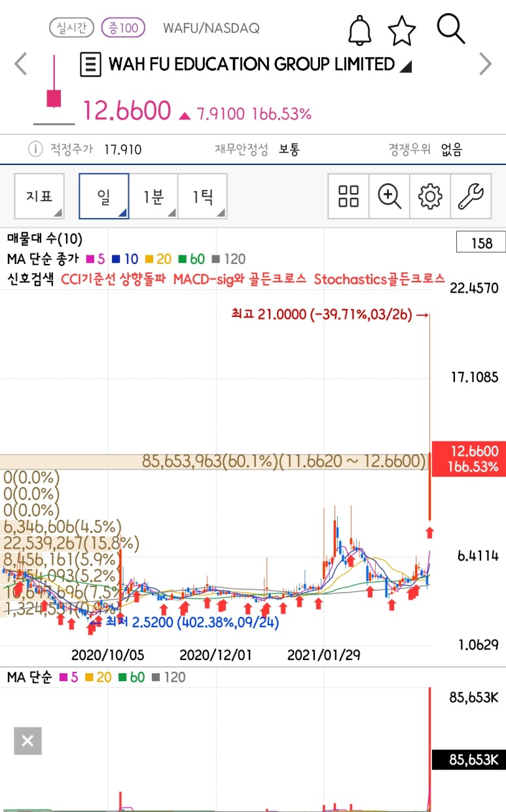Click the 6.4114 price axis value
The image size is (506, 812).
(478, 556)
